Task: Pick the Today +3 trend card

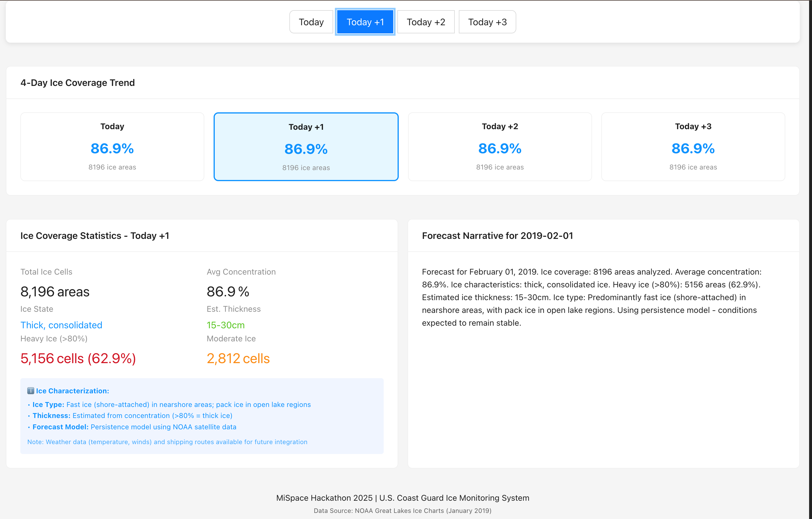Action: tap(693, 147)
